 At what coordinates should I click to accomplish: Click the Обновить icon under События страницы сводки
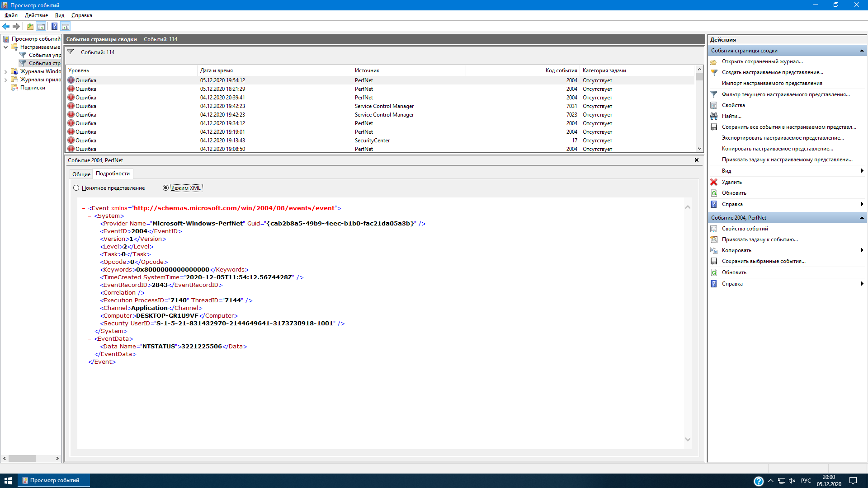coord(714,193)
